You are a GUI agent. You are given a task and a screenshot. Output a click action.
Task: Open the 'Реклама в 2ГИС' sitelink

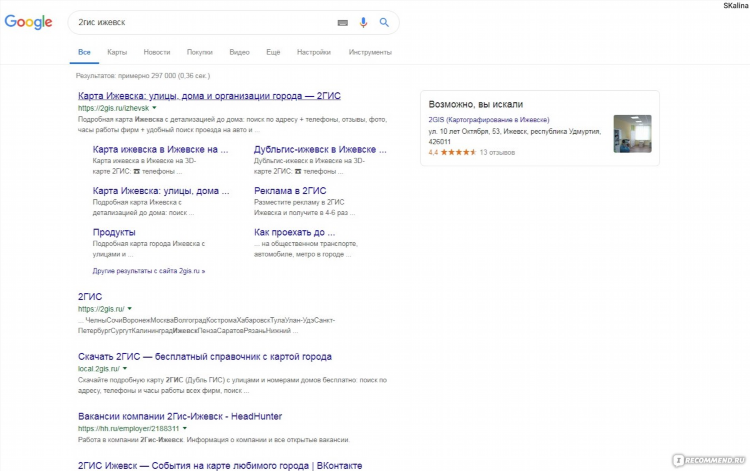tap(290, 191)
